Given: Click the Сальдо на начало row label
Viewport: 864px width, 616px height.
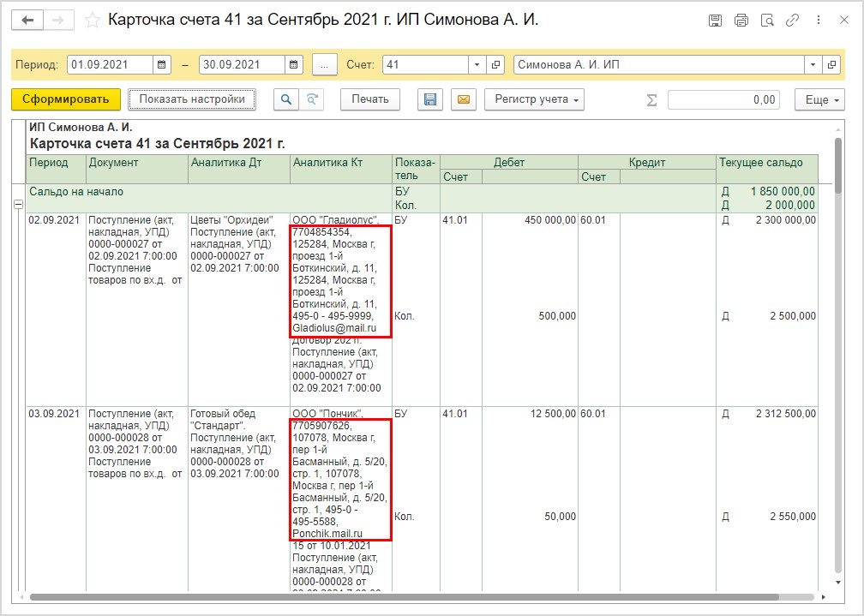Looking at the screenshot, I should tap(76, 192).
